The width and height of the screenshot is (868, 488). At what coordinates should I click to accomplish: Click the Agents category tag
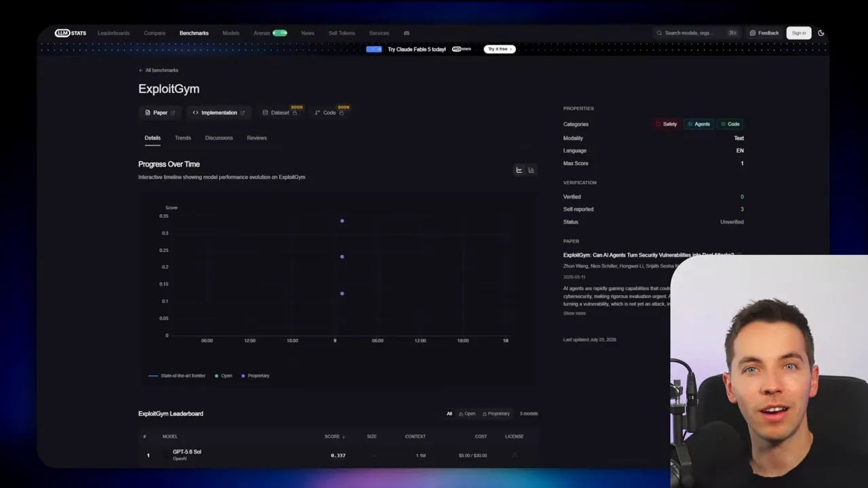point(698,124)
